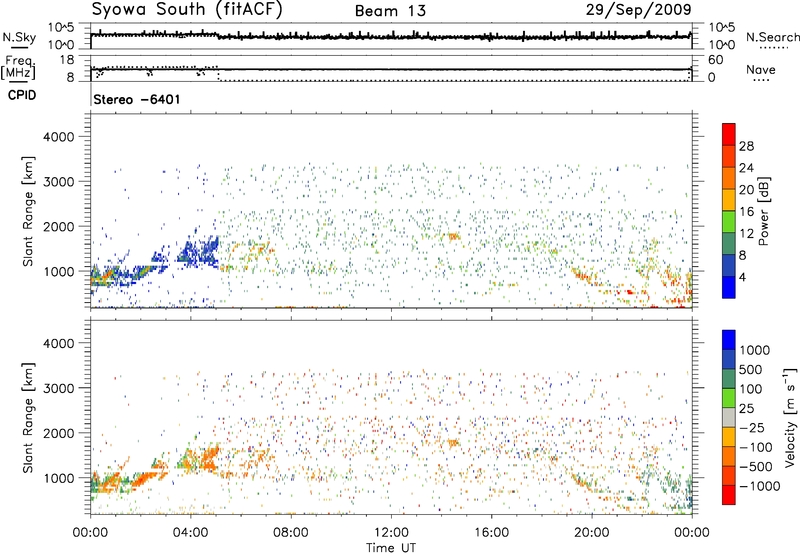Click '10^0' tick next to N.Search label
Screen dimensions: 800x554
point(721,45)
